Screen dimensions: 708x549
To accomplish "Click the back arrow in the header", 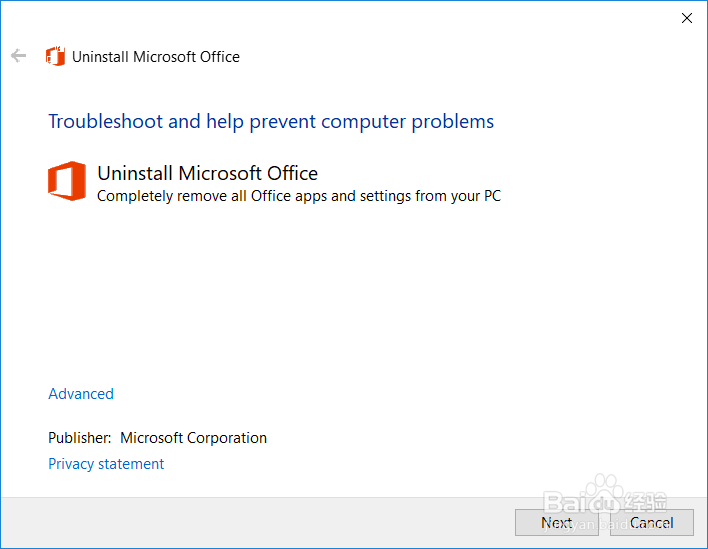I will 18,56.
